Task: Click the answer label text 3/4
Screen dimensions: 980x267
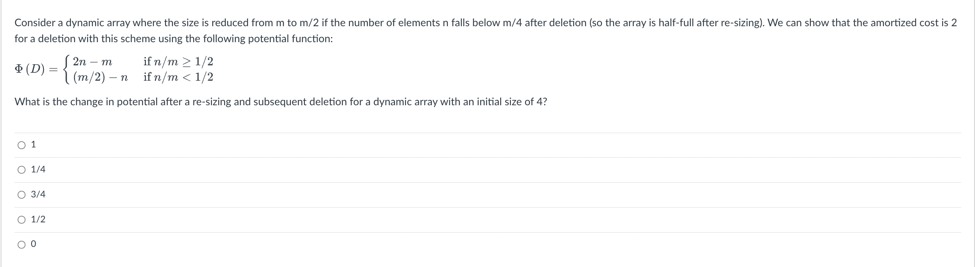Action: [38, 195]
